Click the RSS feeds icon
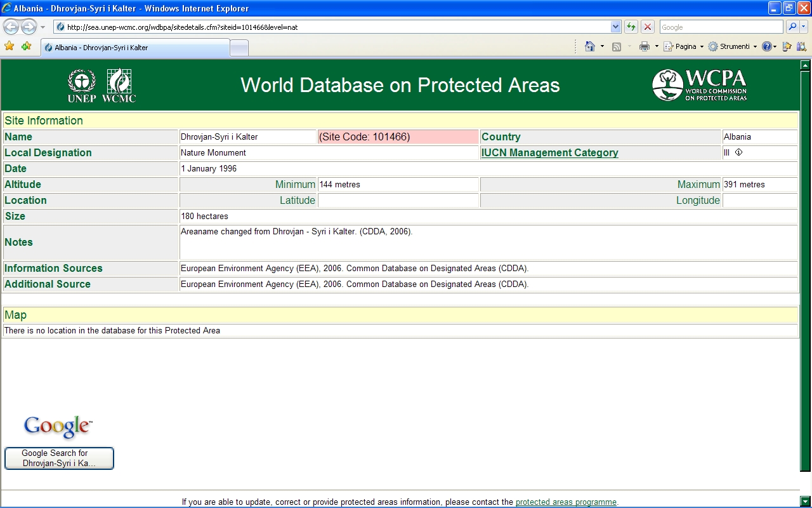 coord(616,46)
